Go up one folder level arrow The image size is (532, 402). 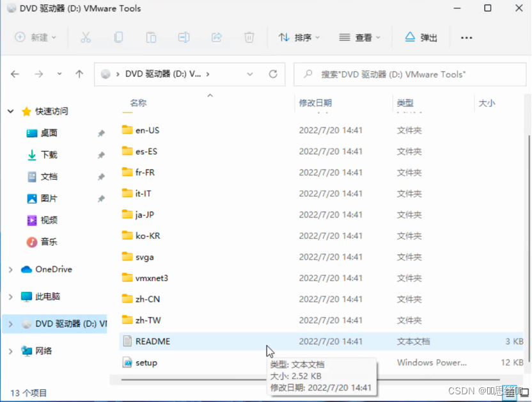(x=79, y=74)
